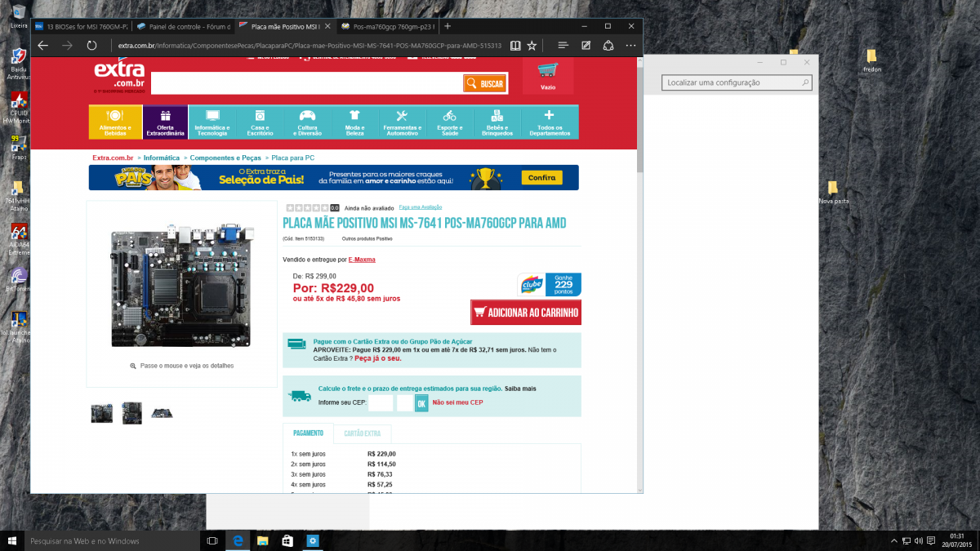This screenshot has width=980, height=551.
Task: Click the main motherboard product image
Action: [x=181, y=285]
